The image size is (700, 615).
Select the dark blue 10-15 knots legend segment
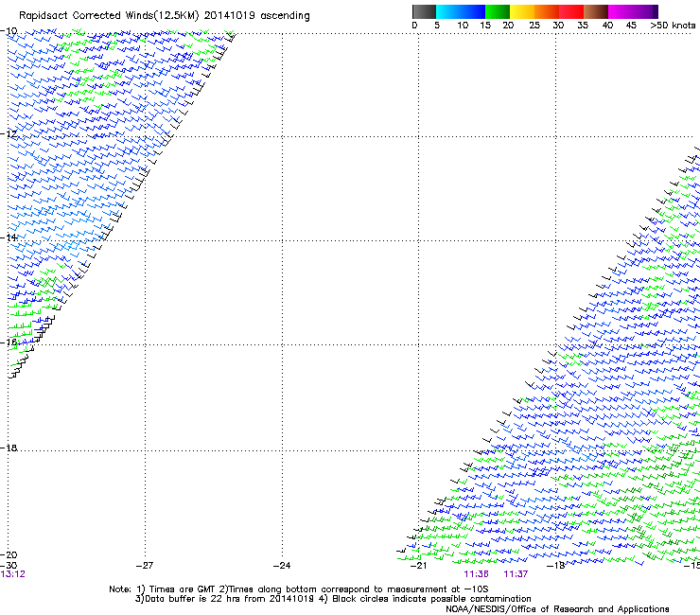(x=473, y=11)
